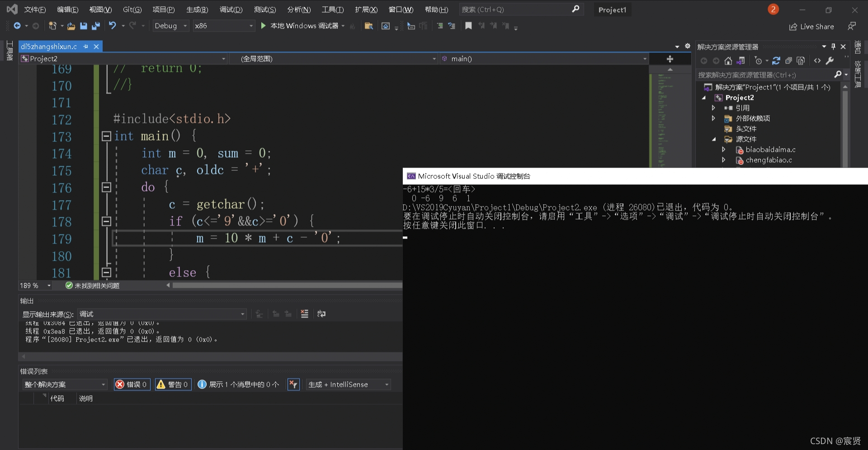Open the x86 platform dropdown
This screenshot has width=868, height=450.
pyautogui.click(x=224, y=26)
